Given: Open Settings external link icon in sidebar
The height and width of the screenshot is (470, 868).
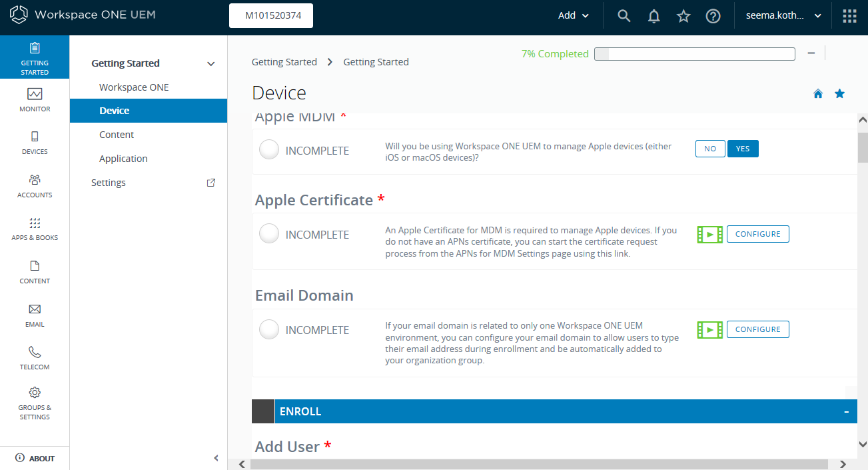Looking at the screenshot, I should (211, 183).
